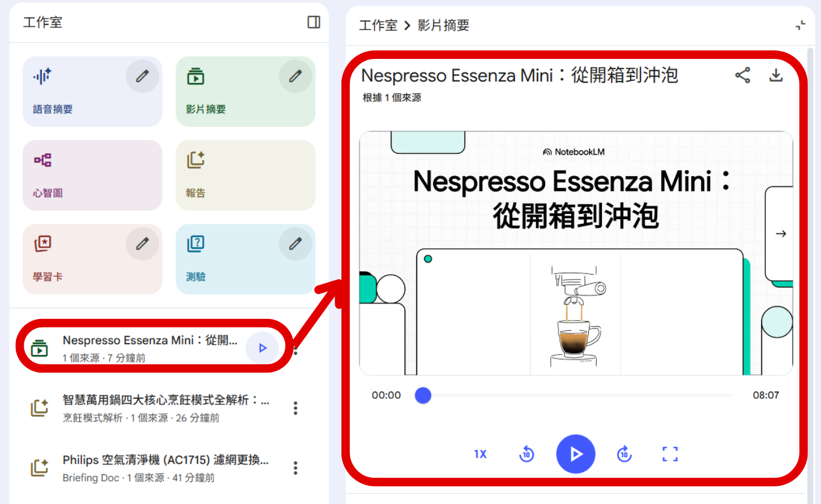The width and height of the screenshot is (821, 504).
Task: Play the Nespresso Essenza Mini video
Action: [576, 454]
